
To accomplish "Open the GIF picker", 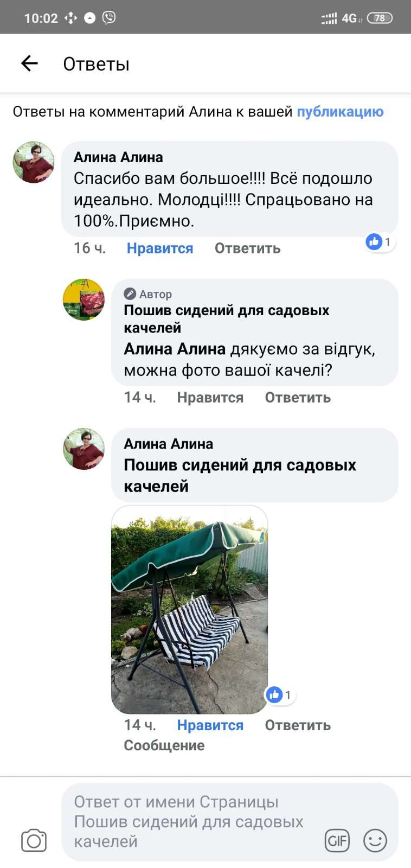I will pos(337,841).
